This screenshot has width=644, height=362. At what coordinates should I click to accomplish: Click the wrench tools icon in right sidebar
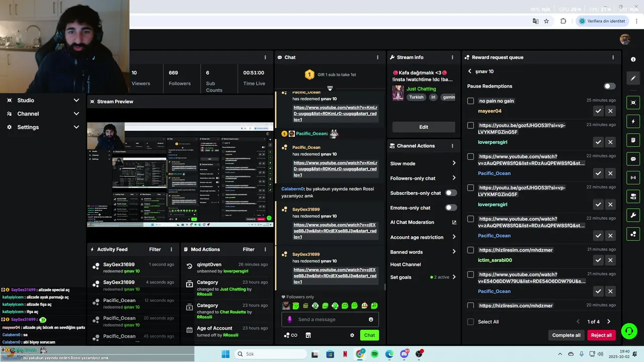(x=633, y=215)
